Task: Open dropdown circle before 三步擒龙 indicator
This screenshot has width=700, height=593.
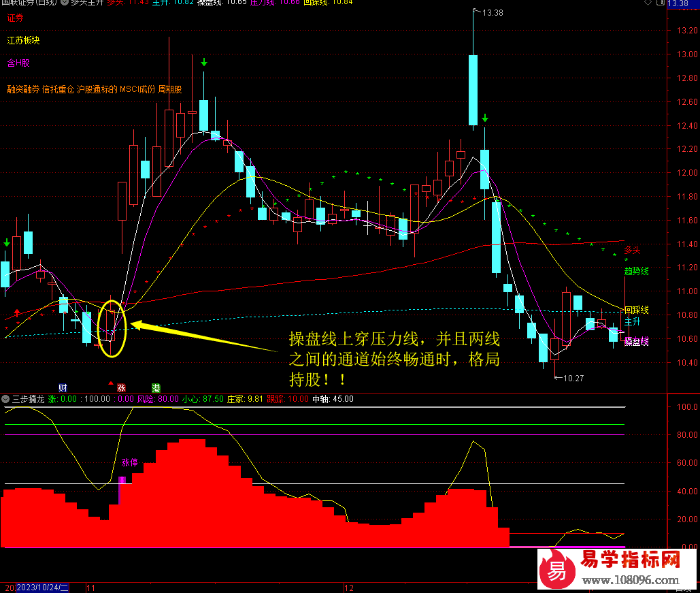Action: click(x=5, y=398)
